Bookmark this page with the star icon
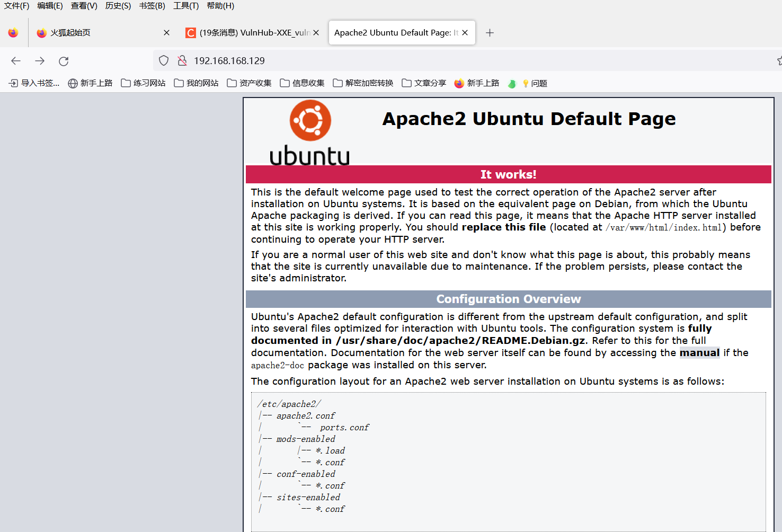 pos(779,61)
